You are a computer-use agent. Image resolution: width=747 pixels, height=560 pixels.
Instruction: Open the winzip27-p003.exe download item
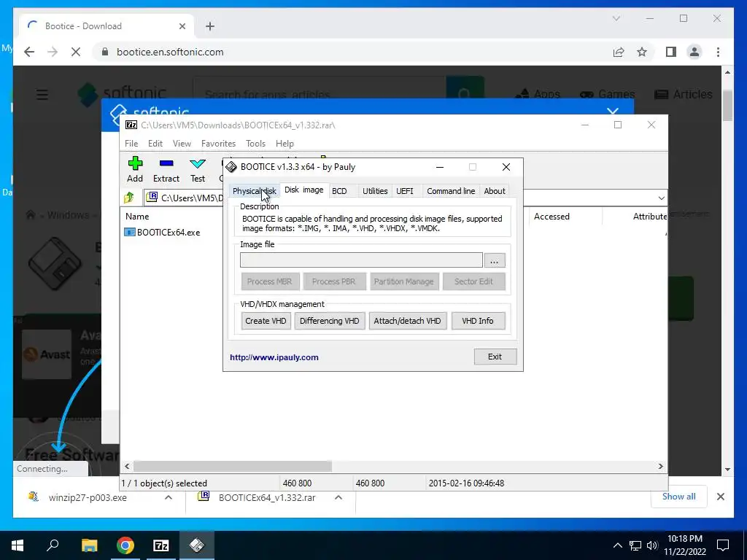(x=88, y=497)
